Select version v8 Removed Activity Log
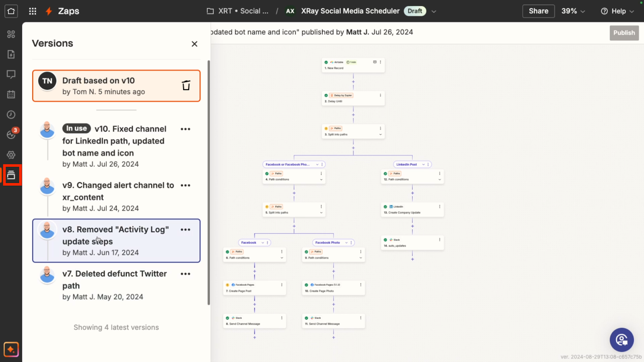The image size is (644, 362). [x=116, y=241]
